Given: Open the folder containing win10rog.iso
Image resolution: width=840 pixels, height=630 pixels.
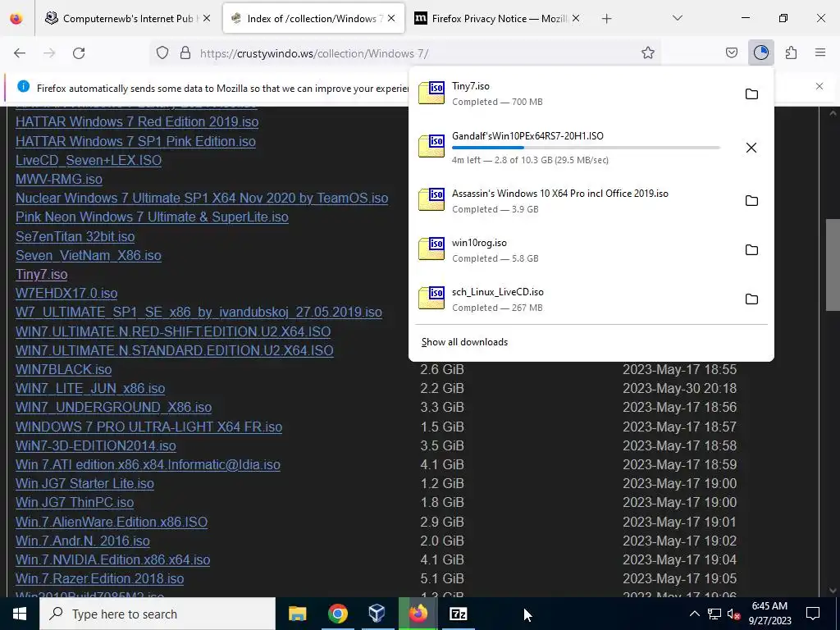Looking at the screenshot, I should (751, 250).
